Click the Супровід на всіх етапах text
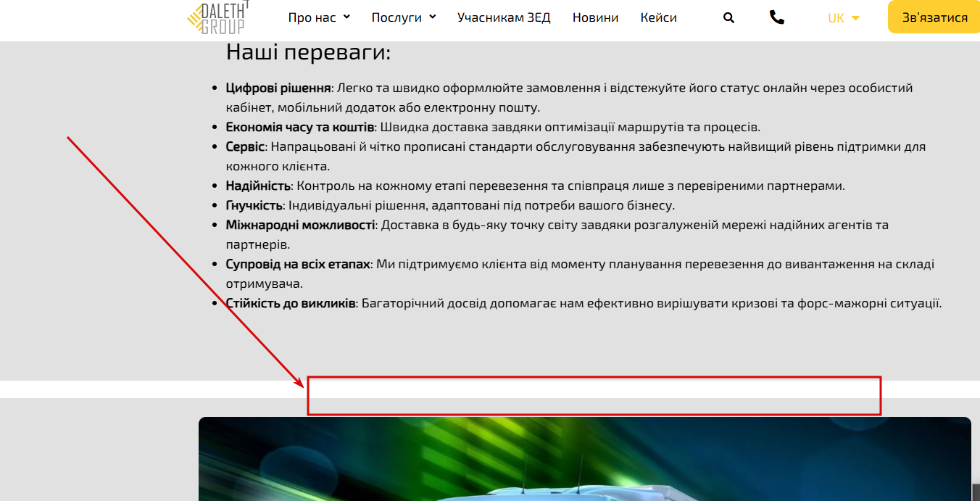Image resolution: width=980 pixels, height=501 pixels. point(298,264)
